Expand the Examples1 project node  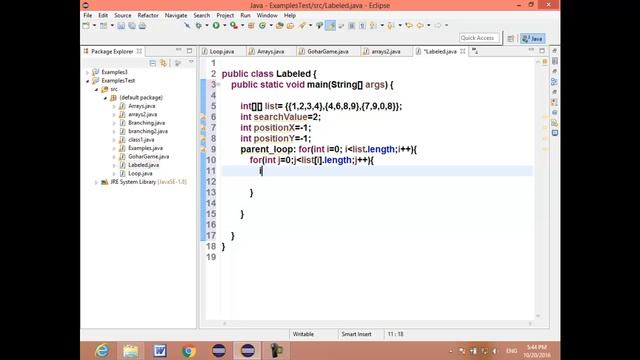[x=87, y=72]
